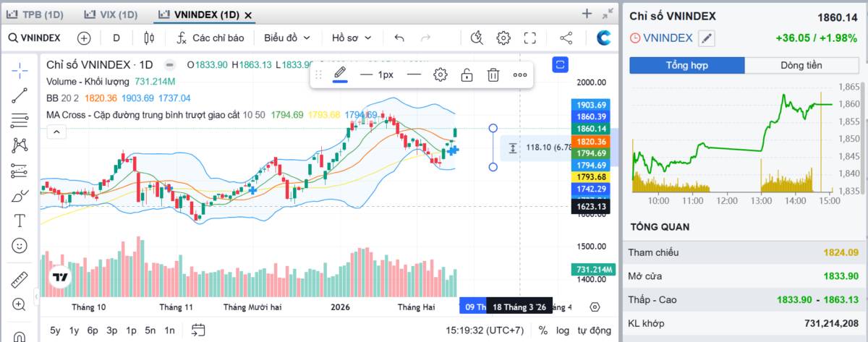Open price scale settings hexagon icon
This screenshot has height=342, width=868.
[595, 307]
